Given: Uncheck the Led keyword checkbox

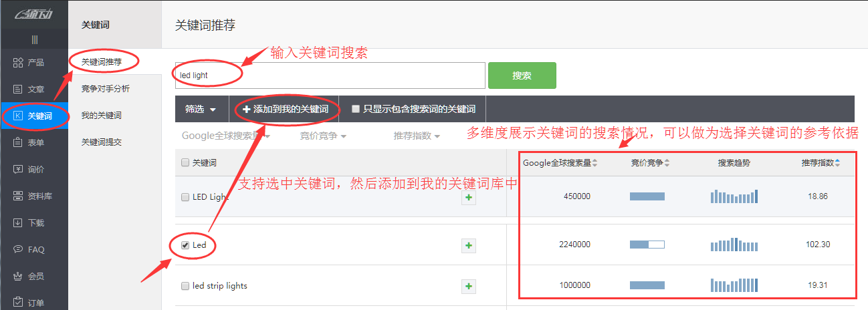Looking at the screenshot, I should [185, 245].
